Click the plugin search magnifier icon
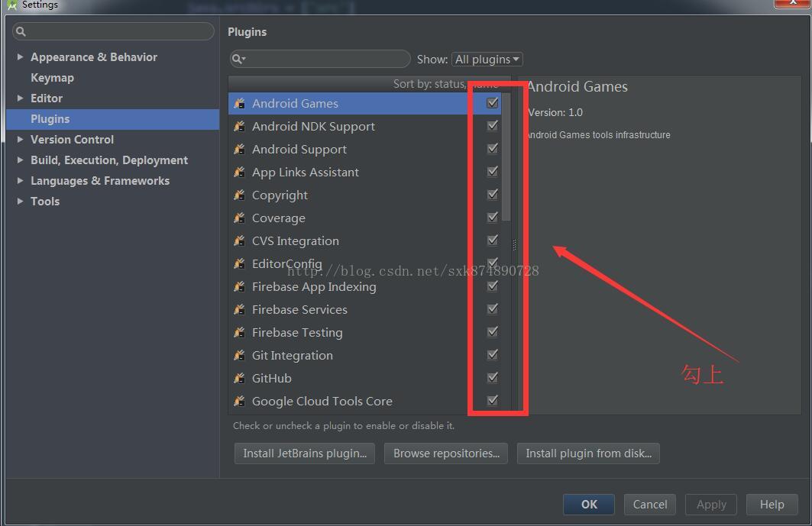Image resolution: width=812 pixels, height=526 pixels. click(x=238, y=59)
